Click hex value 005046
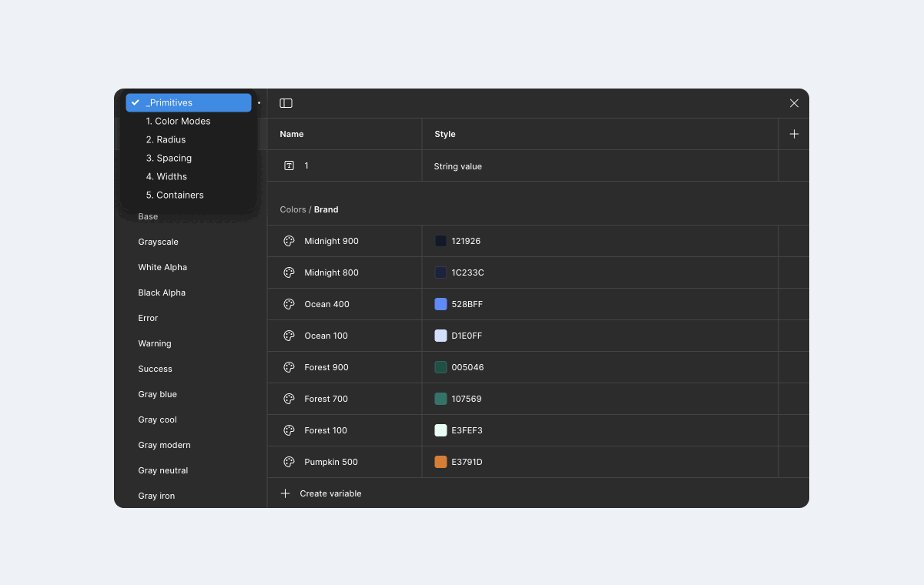The height and width of the screenshot is (585, 924). pos(467,367)
